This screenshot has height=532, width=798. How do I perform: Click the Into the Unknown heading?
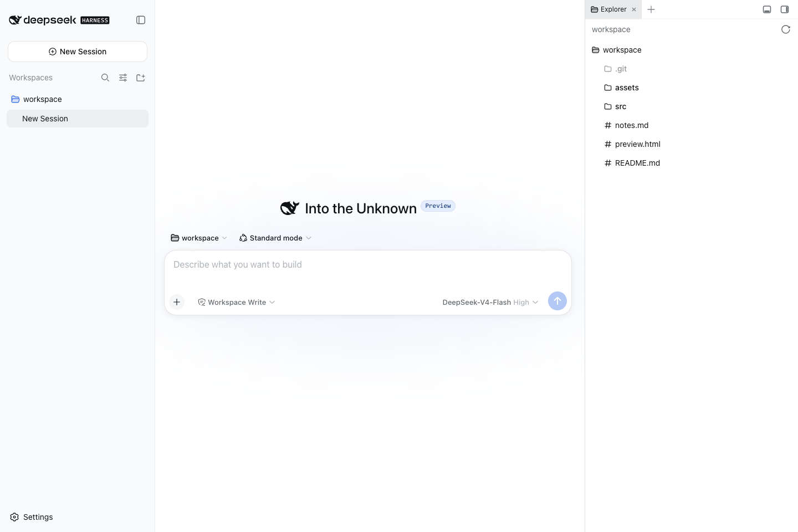[x=361, y=208]
